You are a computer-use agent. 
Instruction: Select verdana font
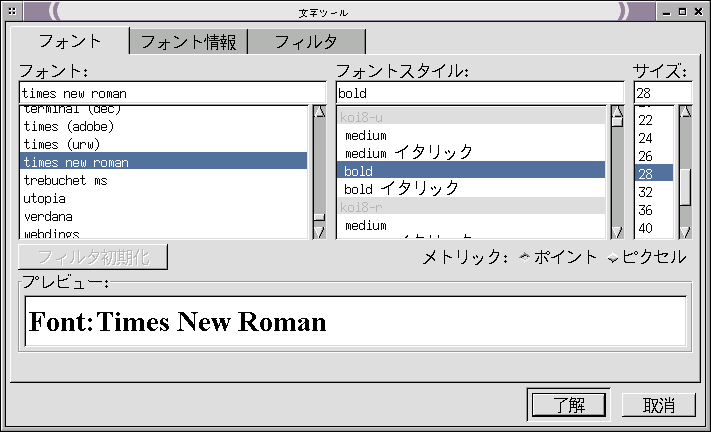[163, 217]
